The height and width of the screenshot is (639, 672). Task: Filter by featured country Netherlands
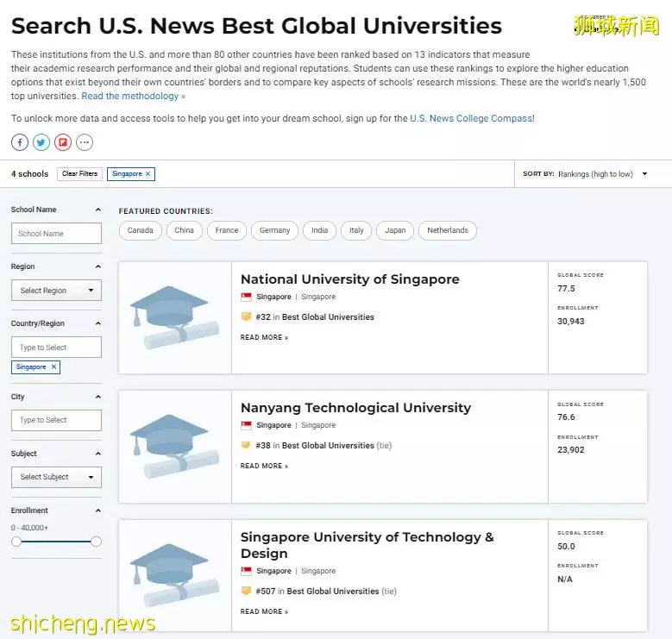(448, 230)
